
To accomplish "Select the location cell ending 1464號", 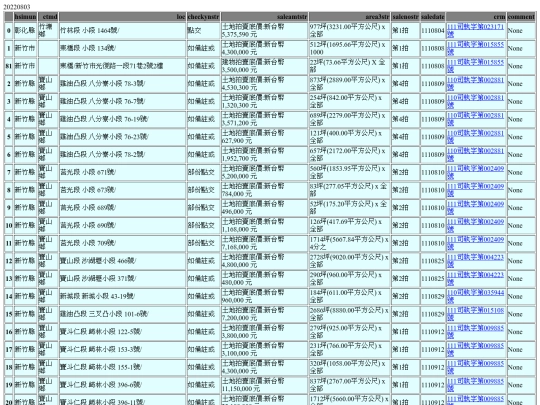I will 122,30.
